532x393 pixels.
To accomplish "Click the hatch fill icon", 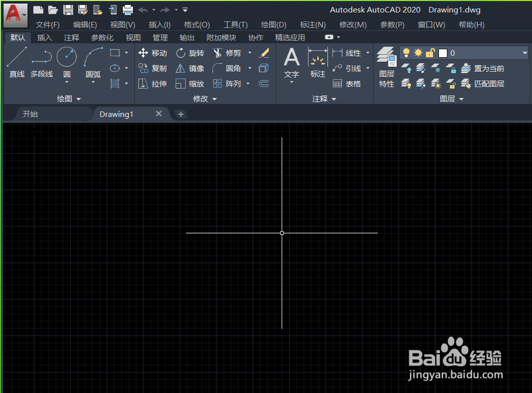I will (x=115, y=84).
